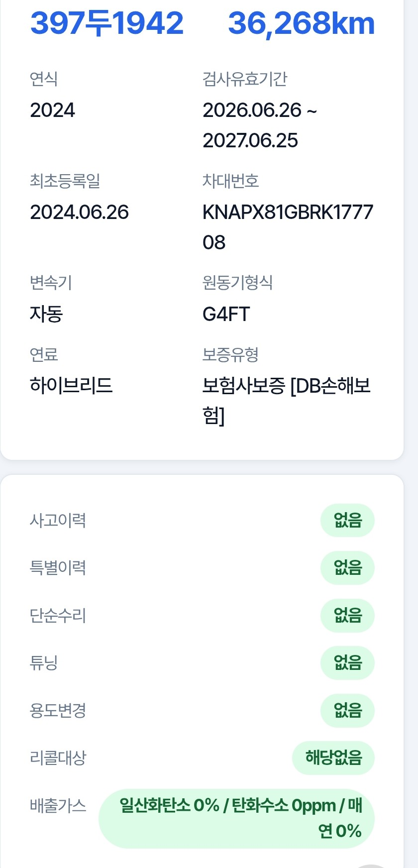
Task: Select the 용도변경 없음 badge
Action: [347, 710]
